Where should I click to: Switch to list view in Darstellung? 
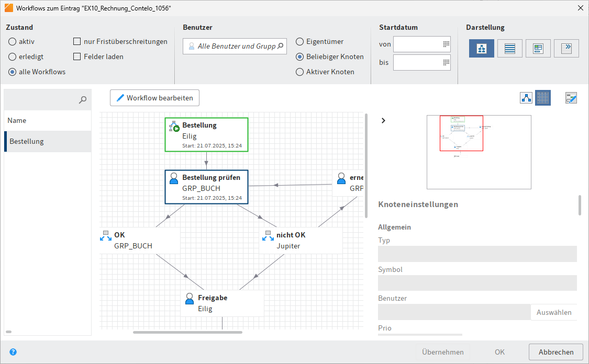[509, 48]
